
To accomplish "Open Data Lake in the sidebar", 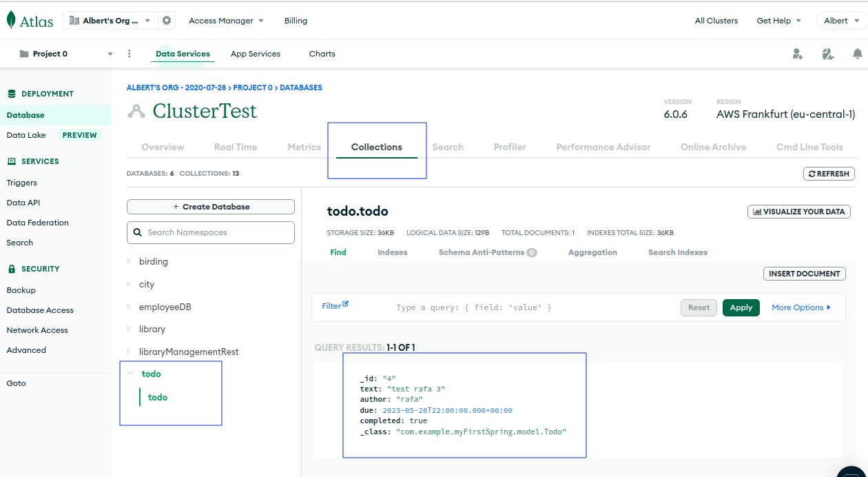I will [26, 135].
